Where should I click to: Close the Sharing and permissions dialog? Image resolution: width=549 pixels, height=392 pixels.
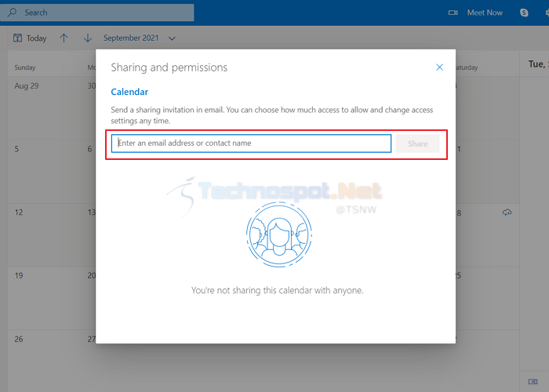point(439,67)
